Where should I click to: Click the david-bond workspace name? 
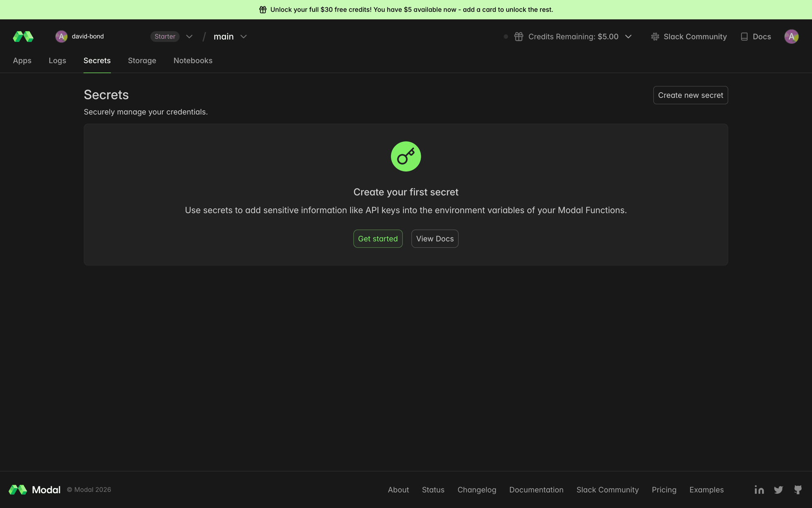tap(88, 36)
